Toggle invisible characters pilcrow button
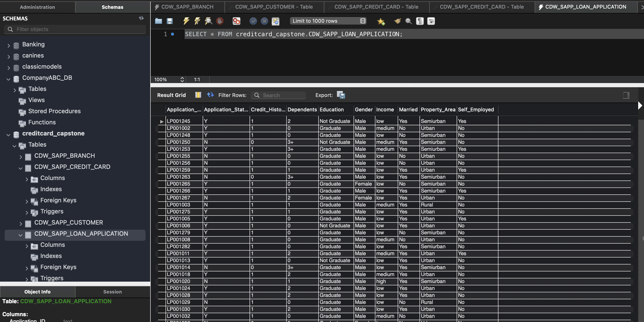This screenshot has height=322, width=644. [x=420, y=21]
